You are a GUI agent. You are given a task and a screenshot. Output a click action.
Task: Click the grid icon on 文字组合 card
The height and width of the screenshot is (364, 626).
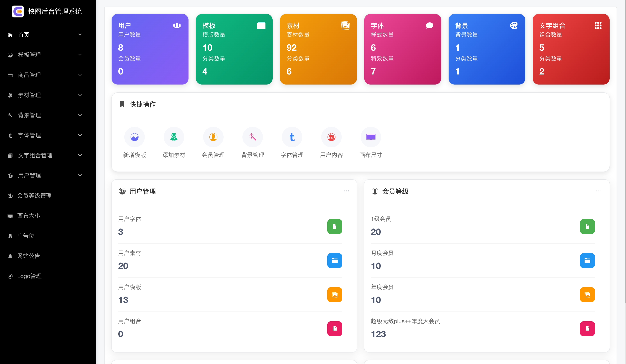(x=598, y=25)
